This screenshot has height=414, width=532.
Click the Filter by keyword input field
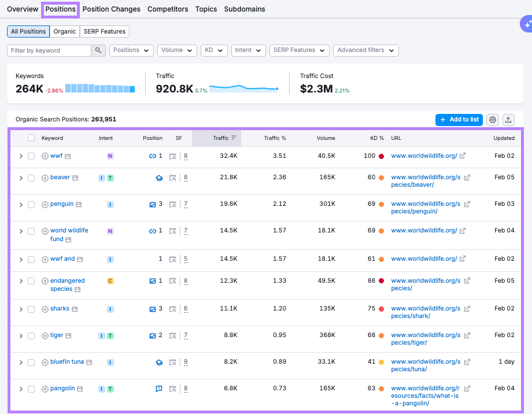pyautogui.click(x=49, y=51)
